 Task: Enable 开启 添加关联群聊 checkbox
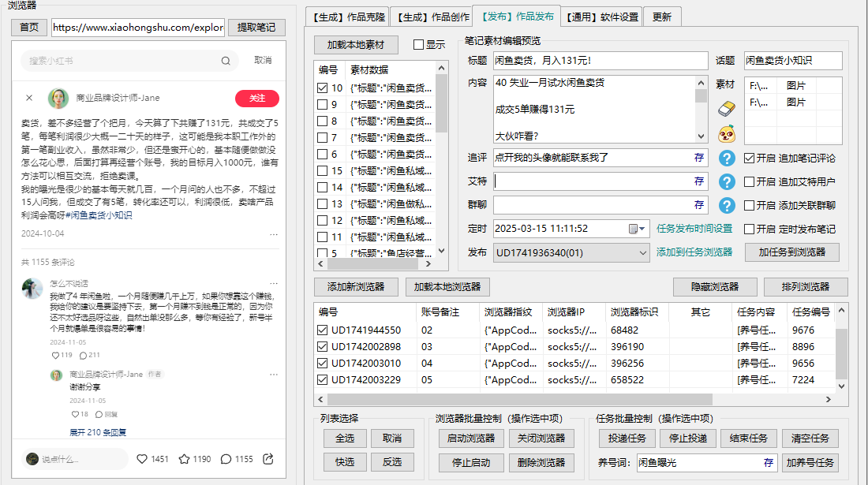pos(749,206)
